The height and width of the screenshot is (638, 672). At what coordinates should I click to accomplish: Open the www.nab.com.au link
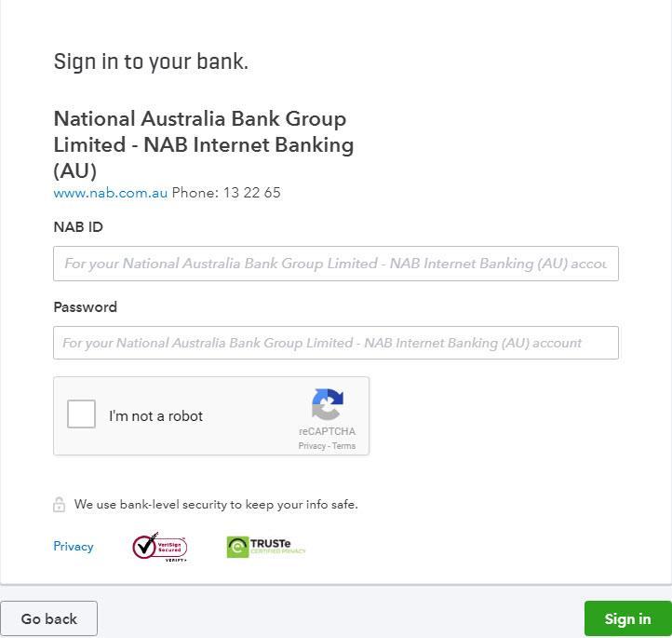110,193
